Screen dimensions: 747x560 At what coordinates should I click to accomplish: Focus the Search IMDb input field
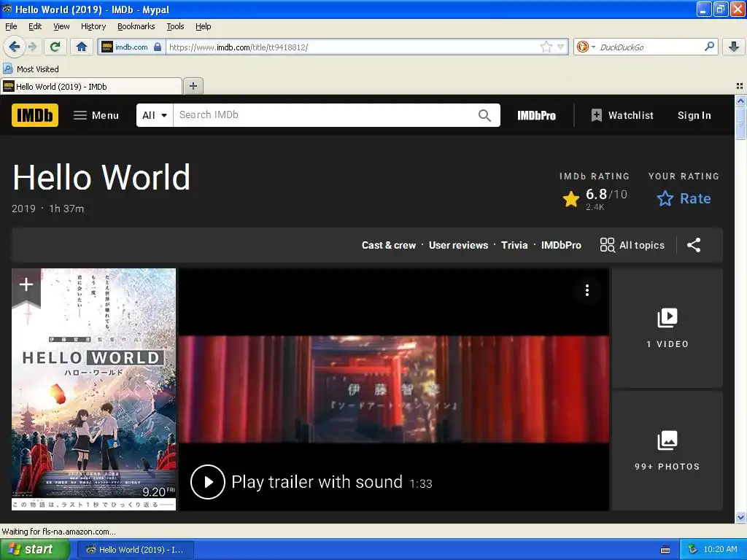point(324,115)
